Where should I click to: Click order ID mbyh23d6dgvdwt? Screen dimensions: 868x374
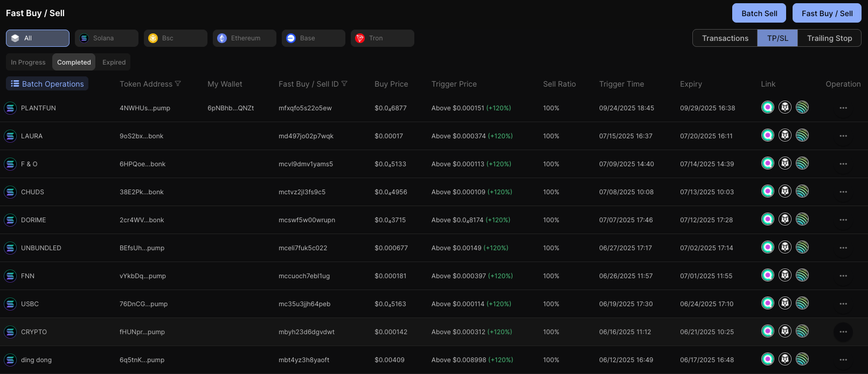click(x=307, y=332)
